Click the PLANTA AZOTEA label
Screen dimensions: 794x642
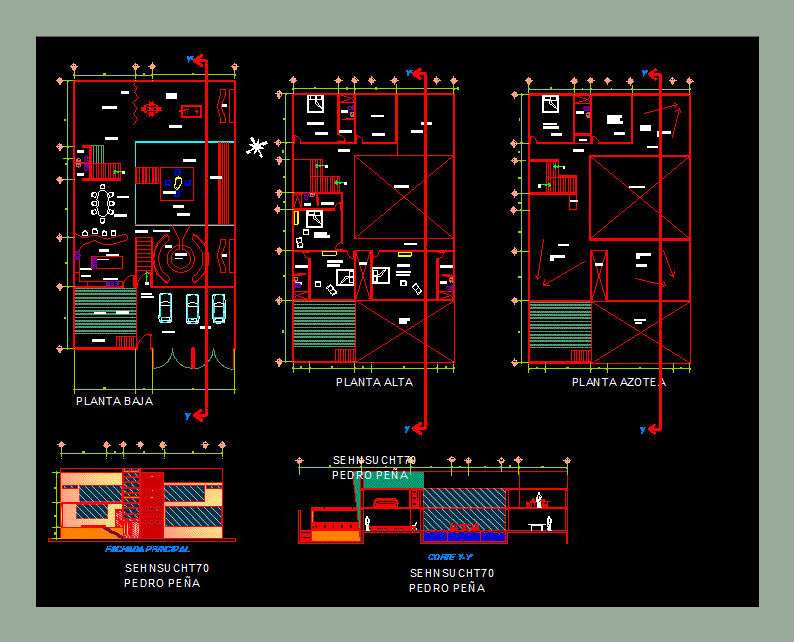click(x=619, y=382)
